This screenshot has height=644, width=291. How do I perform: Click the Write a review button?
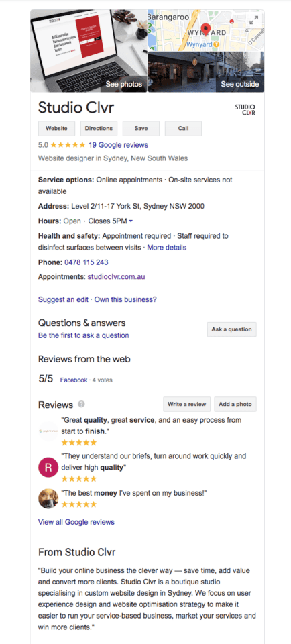(x=187, y=404)
